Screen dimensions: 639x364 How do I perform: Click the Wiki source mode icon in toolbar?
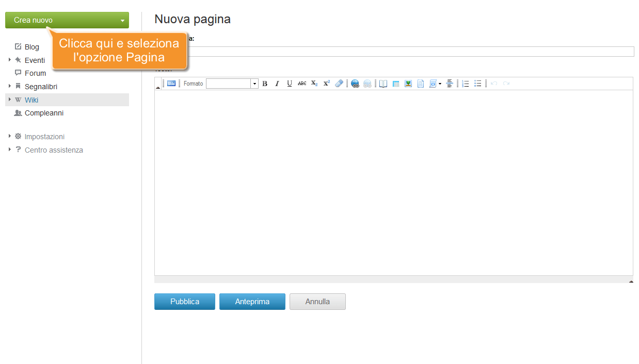coord(171,84)
